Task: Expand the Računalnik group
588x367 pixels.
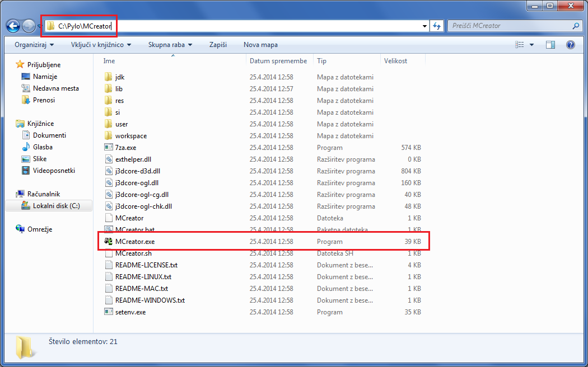Action: click(x=44, y=194)
